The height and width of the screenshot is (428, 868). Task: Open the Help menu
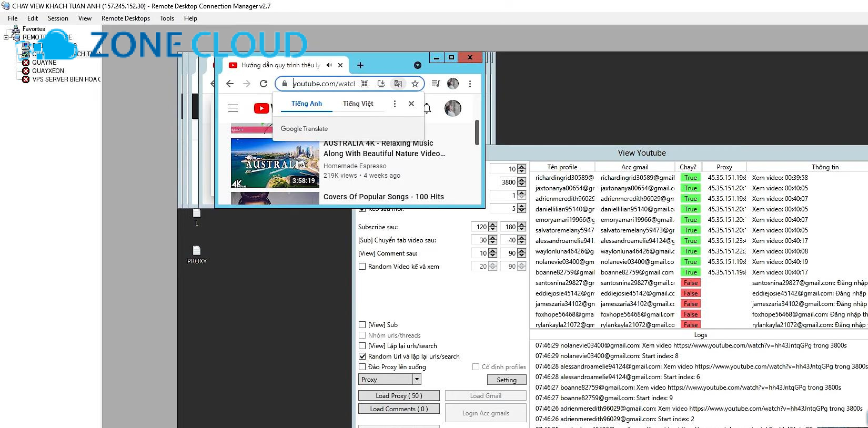190,18
